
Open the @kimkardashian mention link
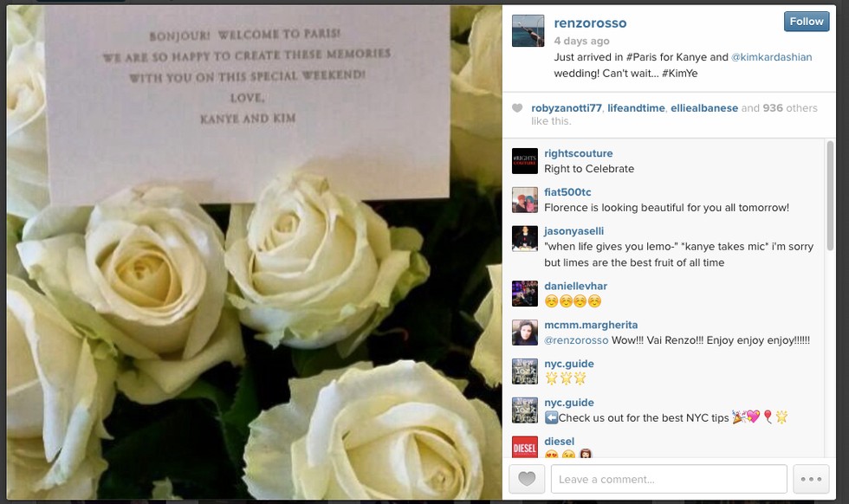[772, 57]
